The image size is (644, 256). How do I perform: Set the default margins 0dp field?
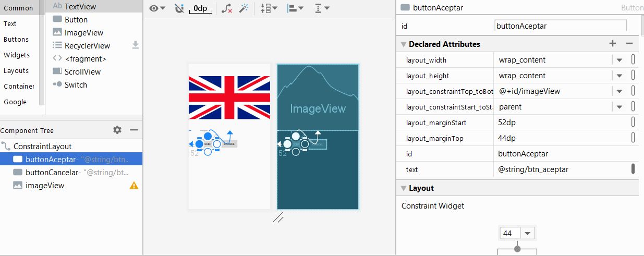point(200,8)
